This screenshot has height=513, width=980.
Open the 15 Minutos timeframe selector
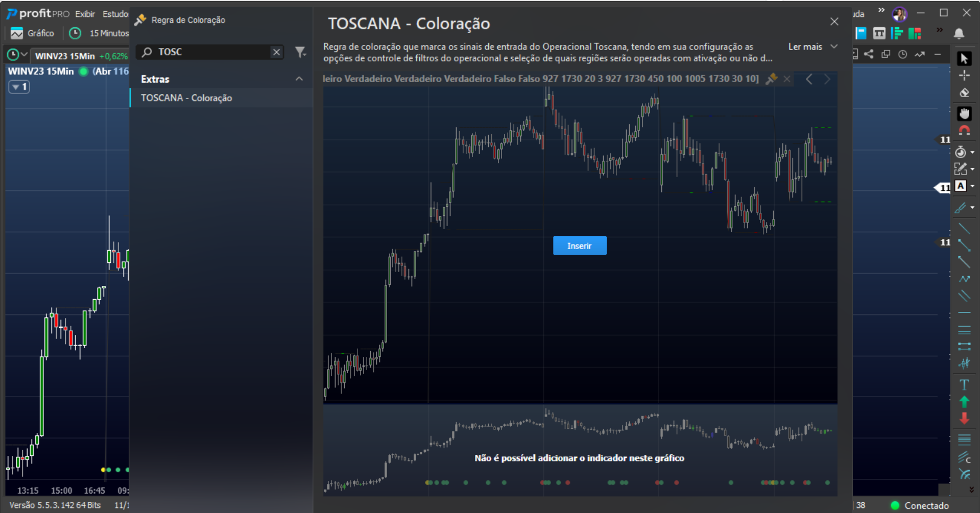(x=99, y=33)
